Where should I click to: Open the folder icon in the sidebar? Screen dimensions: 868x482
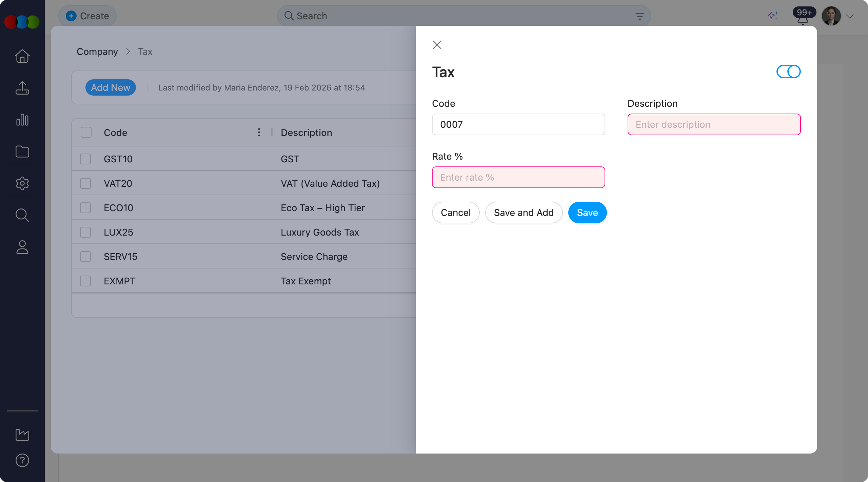[x=22, y=152]
